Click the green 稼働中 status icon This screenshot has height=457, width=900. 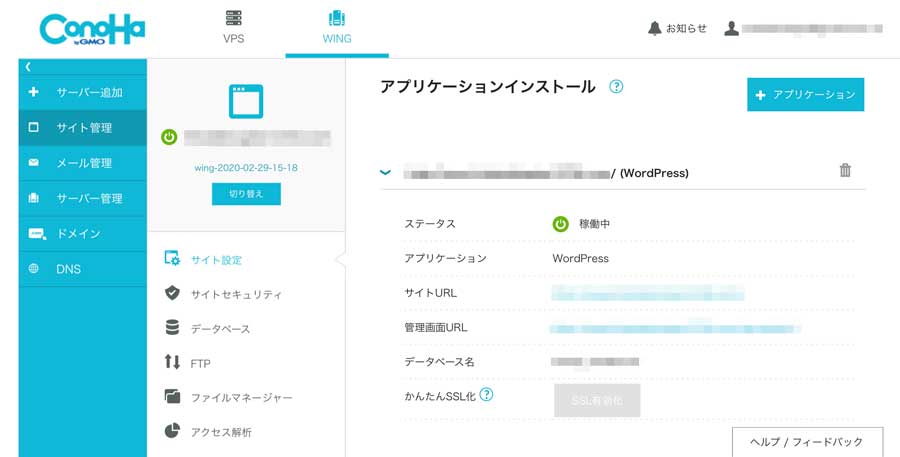pos(560,224)
